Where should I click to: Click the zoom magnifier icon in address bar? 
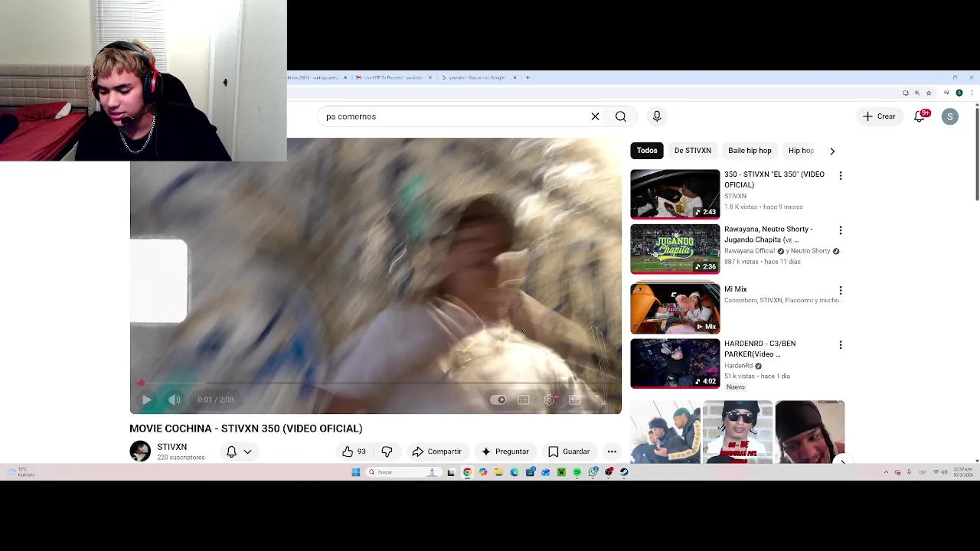click(916, 93)
